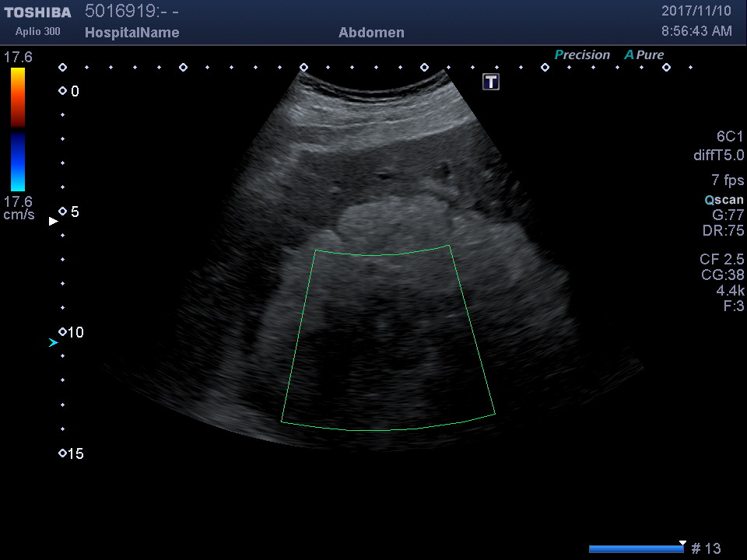
Task: Click the G:77 gain value
Action: tap(728, 215)
